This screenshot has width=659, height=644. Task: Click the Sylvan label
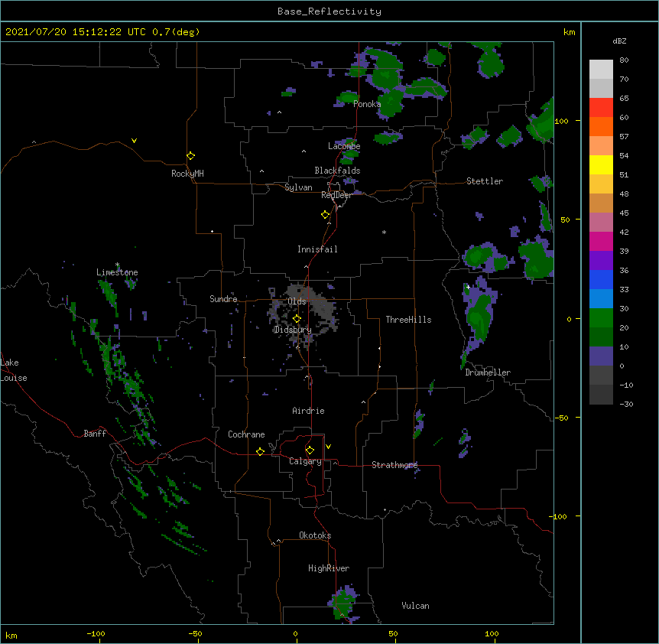click(x=298, y=187)
